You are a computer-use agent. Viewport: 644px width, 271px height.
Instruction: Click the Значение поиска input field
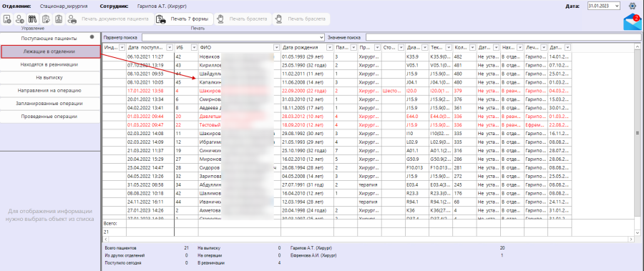click(503, 37)
